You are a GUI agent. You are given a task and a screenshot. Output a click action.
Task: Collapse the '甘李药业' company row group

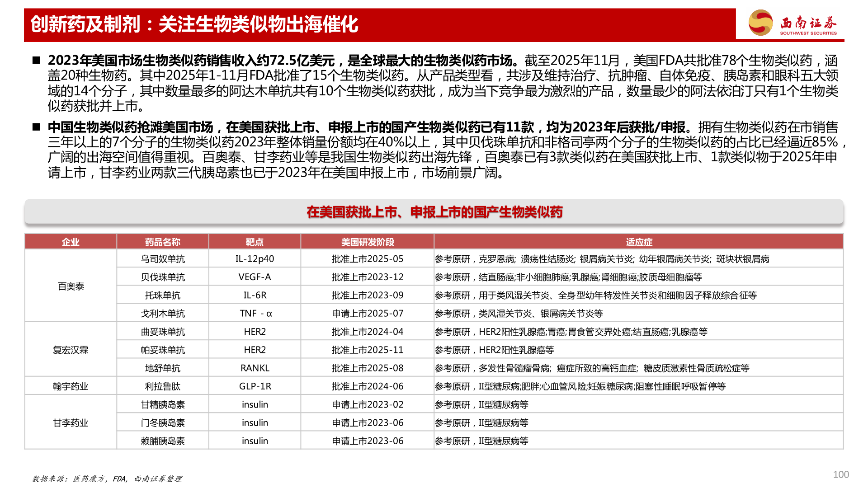click(71, 422)
